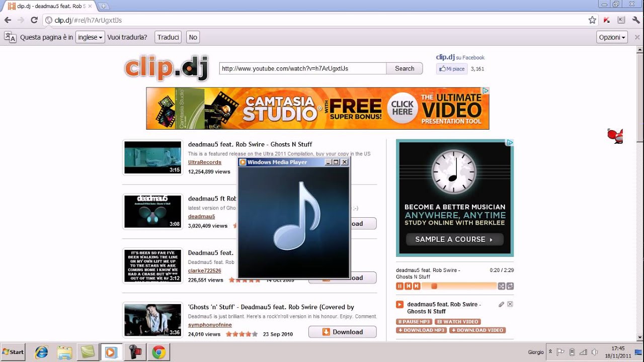Click the No button in translate bar
The height and width of the screenshot is (362, 644).
[x=193, y=37]
